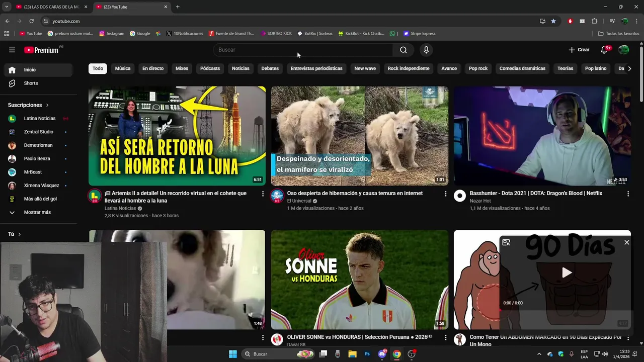Select the Comedias dramáticas filter chip
This screenshot has width=644, height=362.
coord(522,68)
